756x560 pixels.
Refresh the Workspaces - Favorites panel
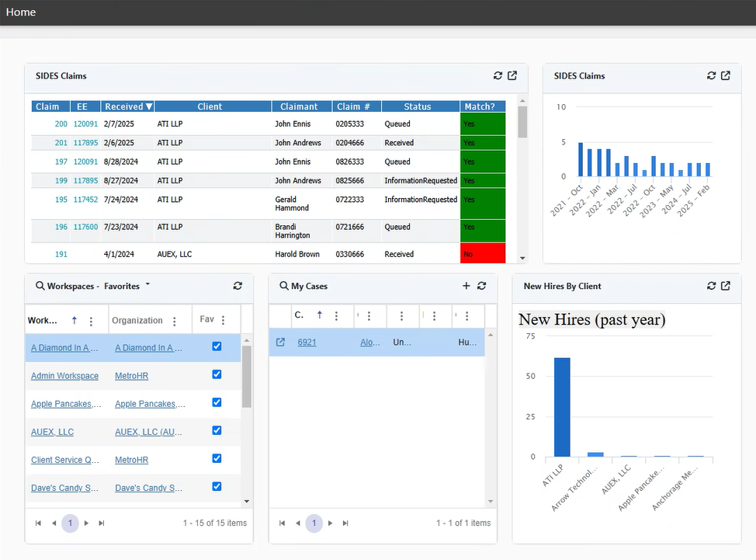tap(238, 286)
